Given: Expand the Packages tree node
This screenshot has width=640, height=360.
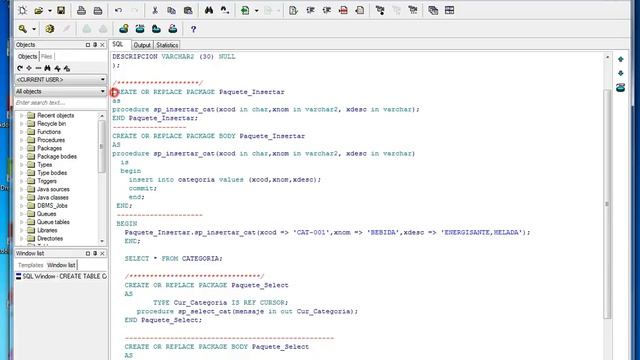Looking at the screenshot, I should (21, 148).
